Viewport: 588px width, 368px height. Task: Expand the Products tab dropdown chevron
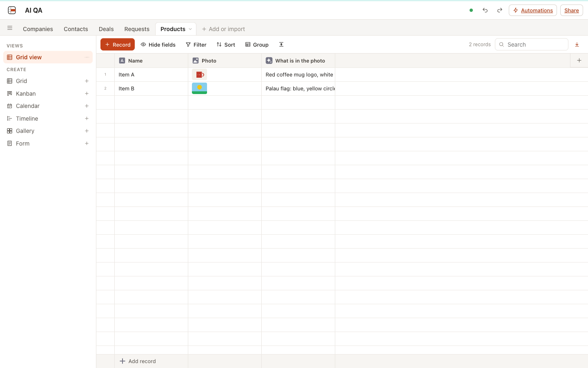click(190, 29)
